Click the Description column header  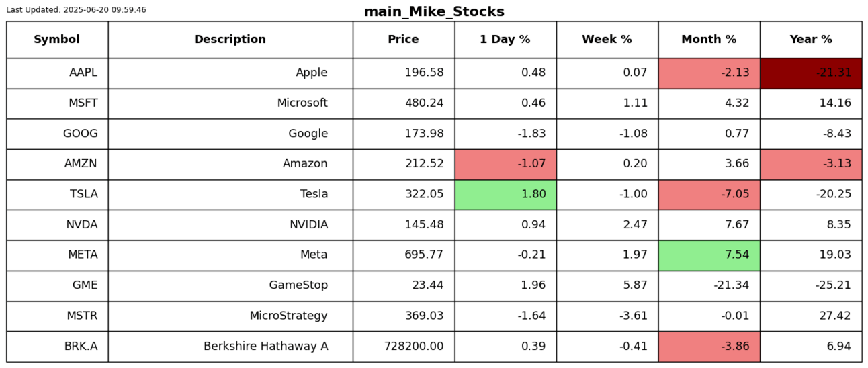tap(230, 40)
